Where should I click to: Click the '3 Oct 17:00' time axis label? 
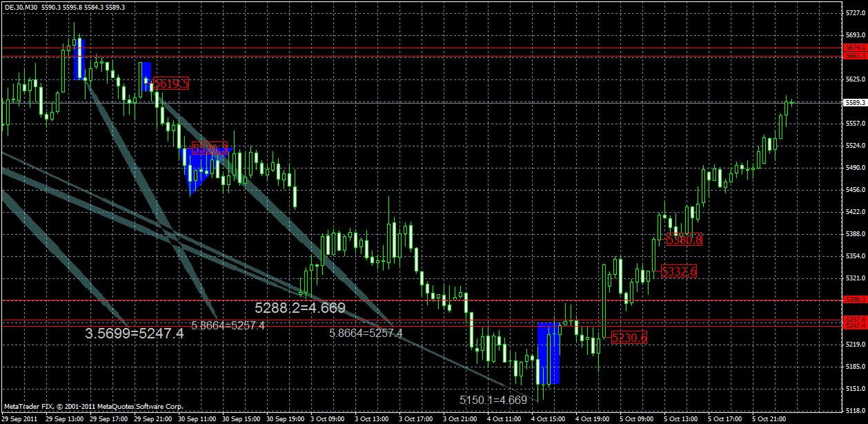pyautogui.click(x=417, y=419)
